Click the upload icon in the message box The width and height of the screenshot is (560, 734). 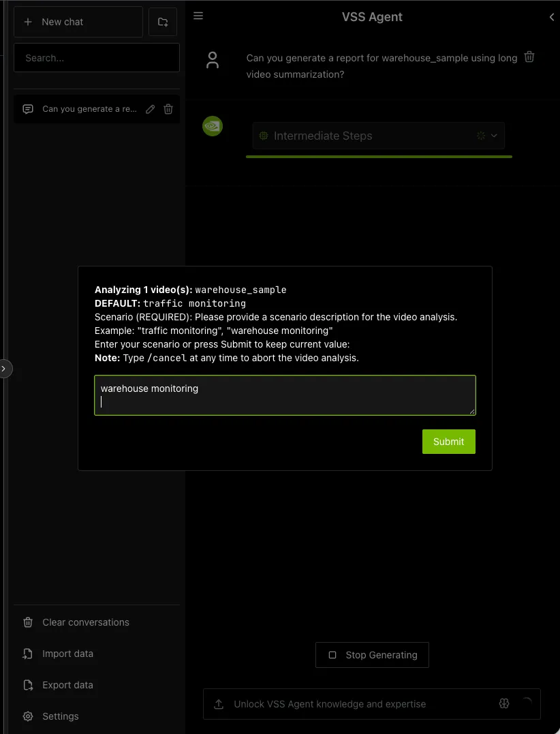[219, 704]
